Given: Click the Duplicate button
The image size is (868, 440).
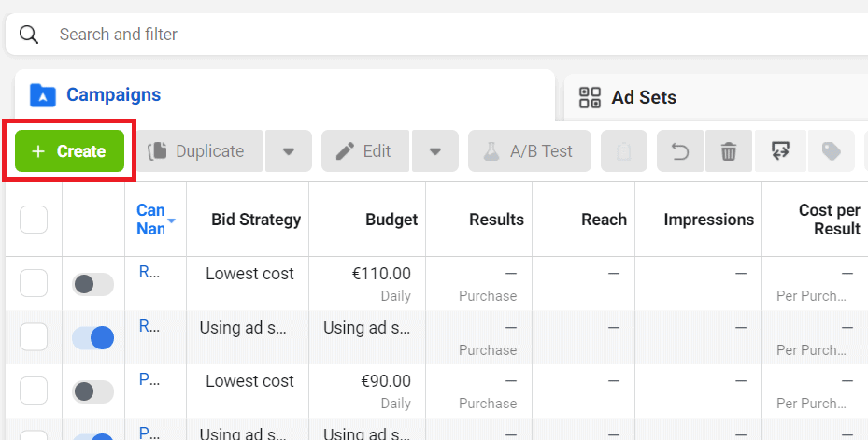Looking at the screenshot, I should [x=198, y=151].
